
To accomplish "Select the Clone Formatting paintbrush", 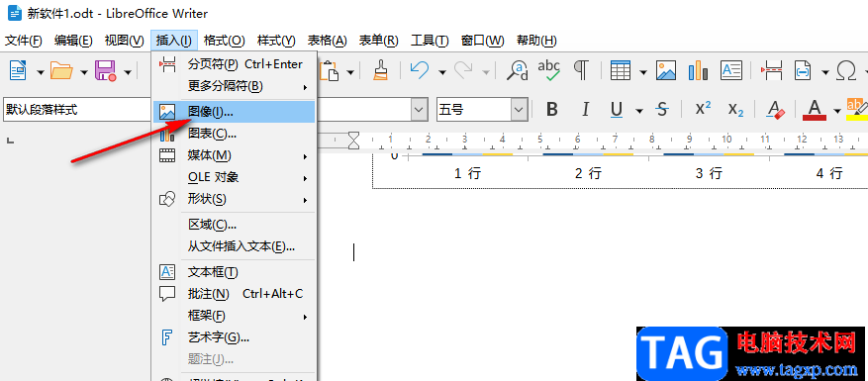I will 380,71.
